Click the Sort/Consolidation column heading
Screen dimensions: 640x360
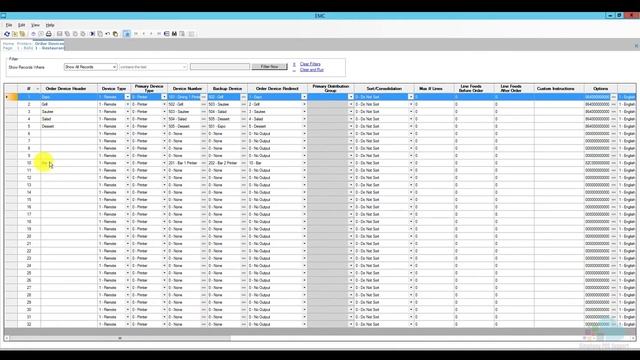pyautogui.click(x=384, y=89)
